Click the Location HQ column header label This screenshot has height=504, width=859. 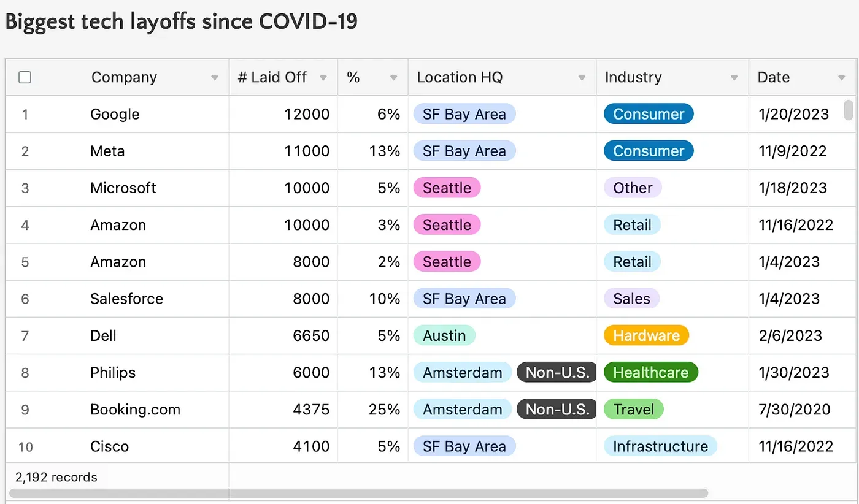(460, 77)
